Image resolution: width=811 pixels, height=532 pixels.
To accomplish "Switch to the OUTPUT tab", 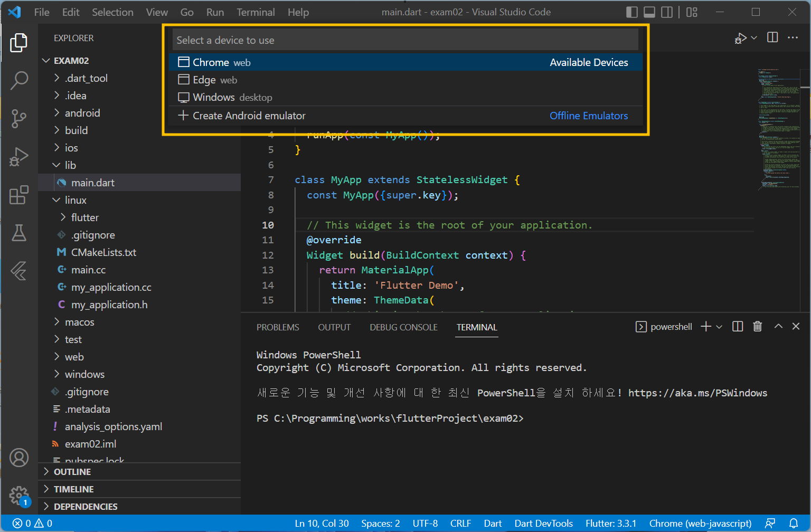I will [x=334, y=327].
